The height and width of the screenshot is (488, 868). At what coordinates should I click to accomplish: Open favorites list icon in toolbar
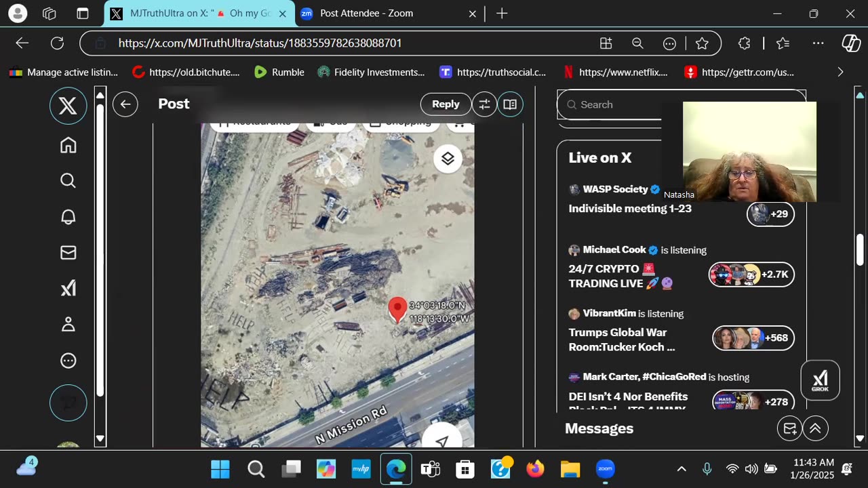783,43
